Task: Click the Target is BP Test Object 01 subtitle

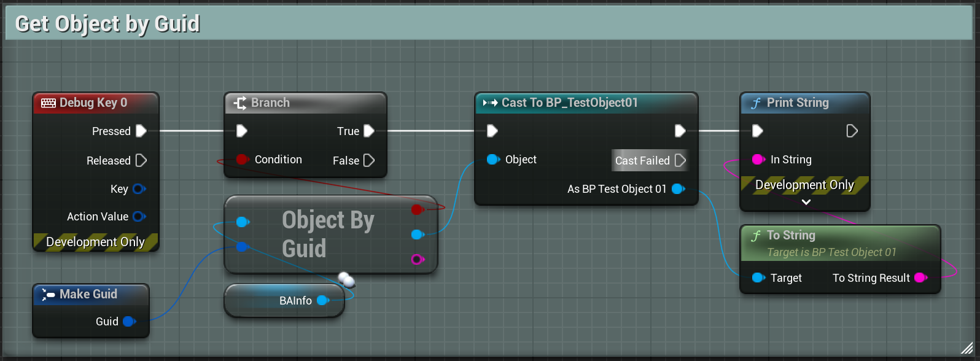Action: point(831,252)
